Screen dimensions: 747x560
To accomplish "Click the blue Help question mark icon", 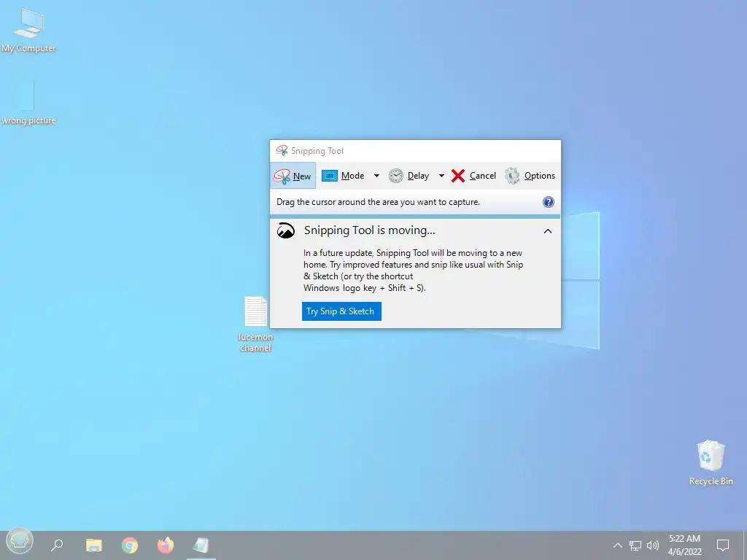I will click(549, 202).
